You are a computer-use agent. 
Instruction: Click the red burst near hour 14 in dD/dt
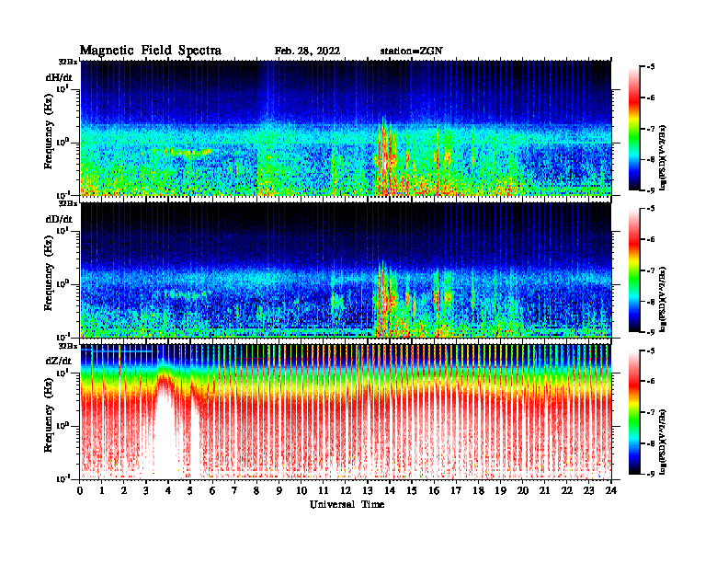(385, 300)
